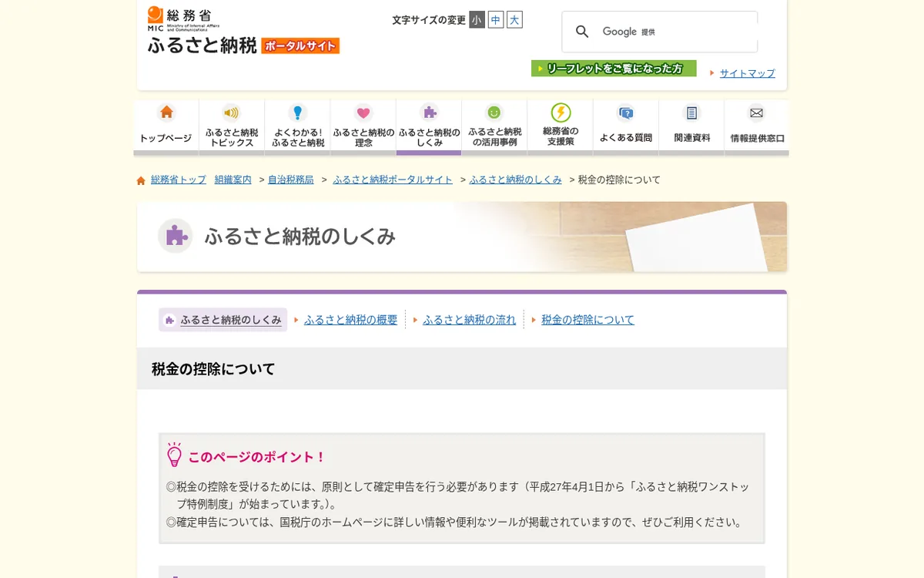The width and height of the screenshot is (924, 578).
Task: Open ふるさと納税トピックス navigation label
Action: [232, 138]
